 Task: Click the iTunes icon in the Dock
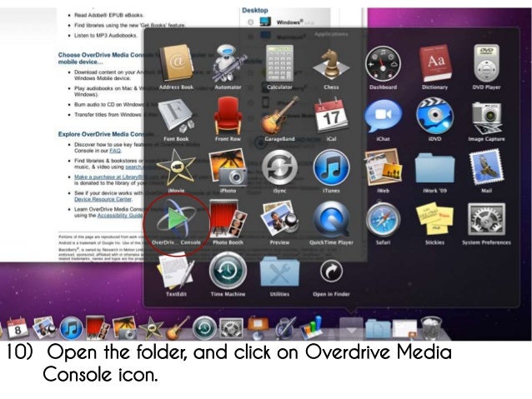pyautogui.click(x=71, y=329)
